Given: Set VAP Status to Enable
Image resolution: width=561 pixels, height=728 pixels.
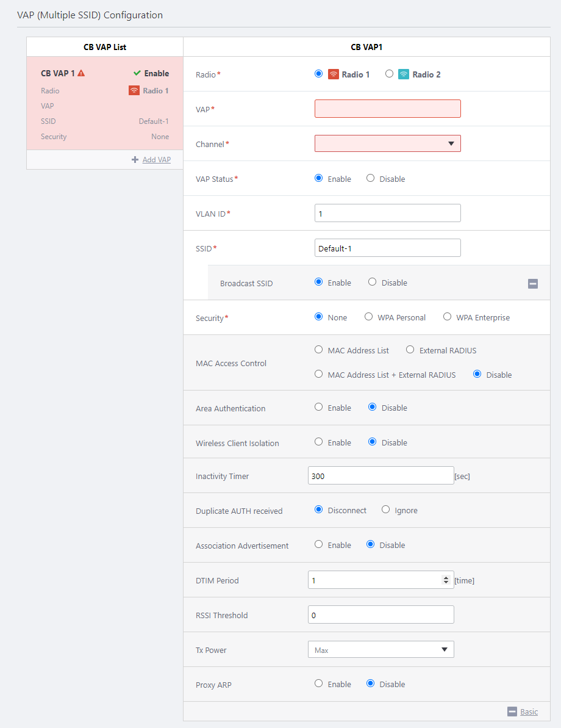Looking at the screenshot, I should [318, 178].
